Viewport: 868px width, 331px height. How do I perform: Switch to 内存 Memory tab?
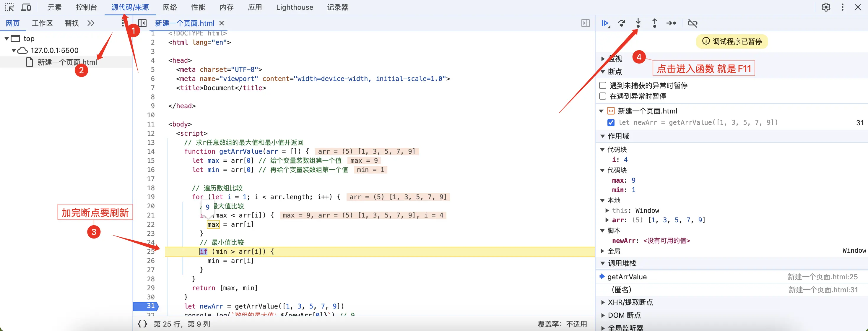tap(226, 7)
